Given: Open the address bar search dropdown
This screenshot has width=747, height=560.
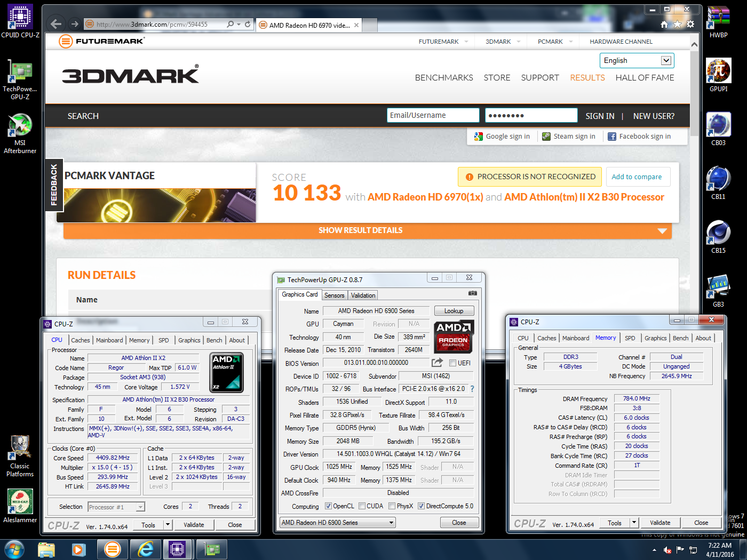Looking at the screenshot, I should (239, 24).
